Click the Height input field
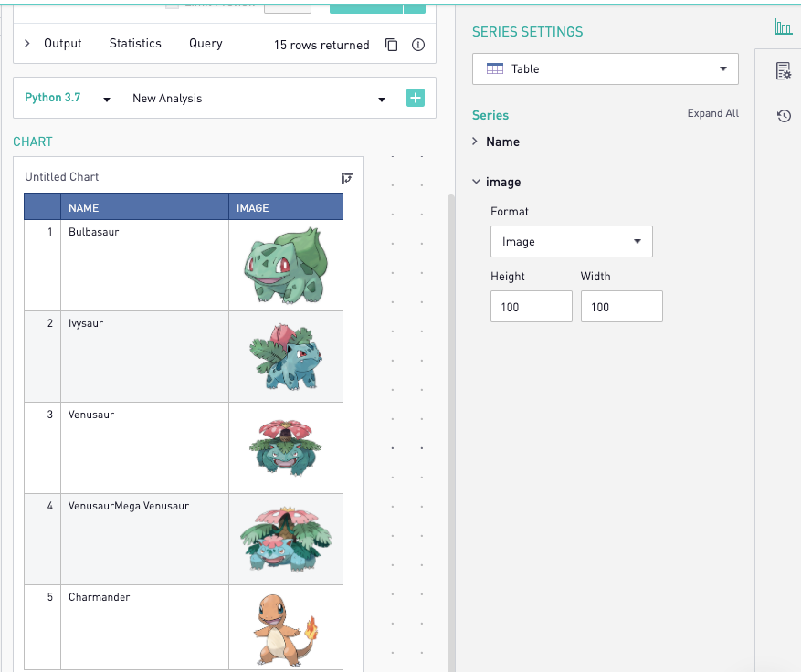 532,307
